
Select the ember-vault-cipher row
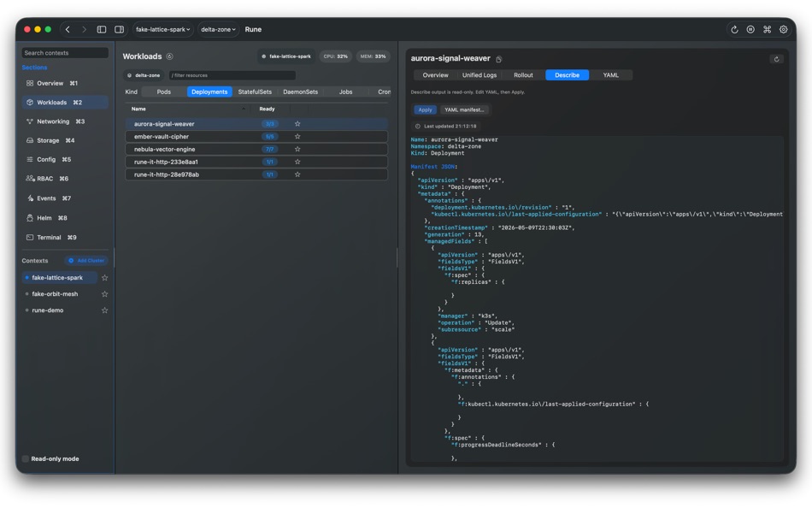pyautogui.click(x=256, y=136)
